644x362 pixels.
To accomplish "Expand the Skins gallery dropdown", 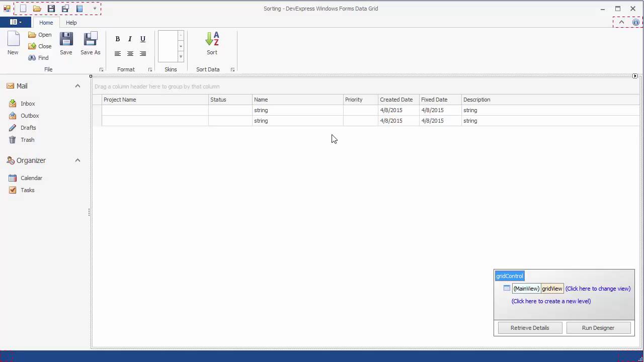I will [181, 57].
